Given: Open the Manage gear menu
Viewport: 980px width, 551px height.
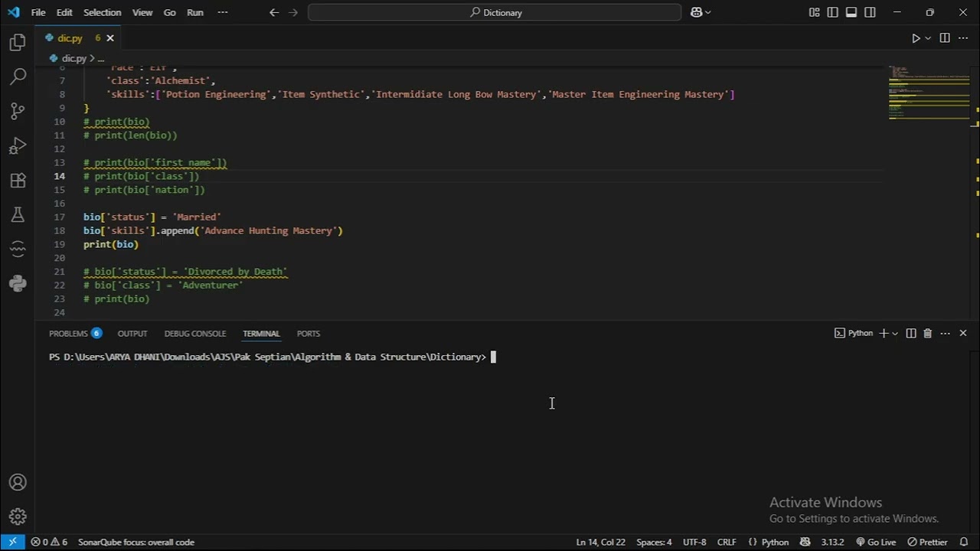Looking at the screenshot, I should (18, 517).
